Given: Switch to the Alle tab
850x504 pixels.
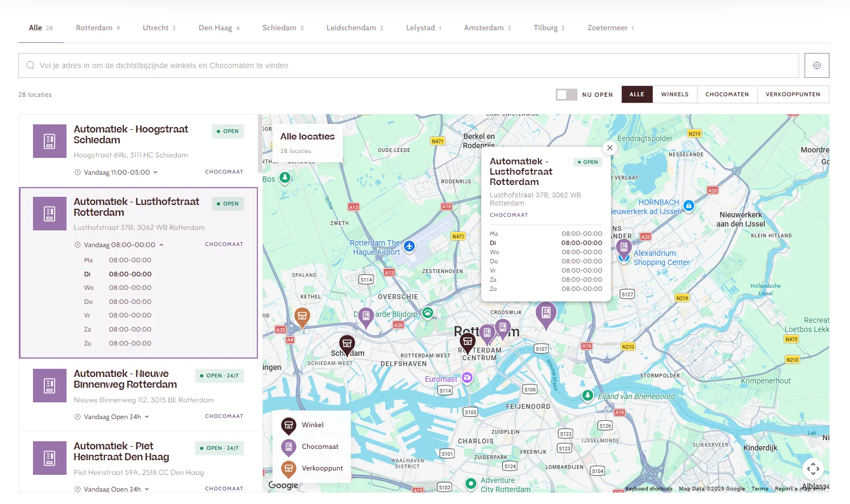Looking at the screenshot, I should [x=41, y=28].
